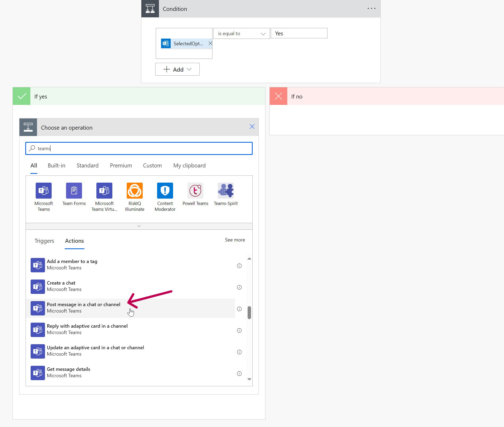504x427 pixels.
Task: Click the actions list scroll up arrow
Action: coord(249,259)
